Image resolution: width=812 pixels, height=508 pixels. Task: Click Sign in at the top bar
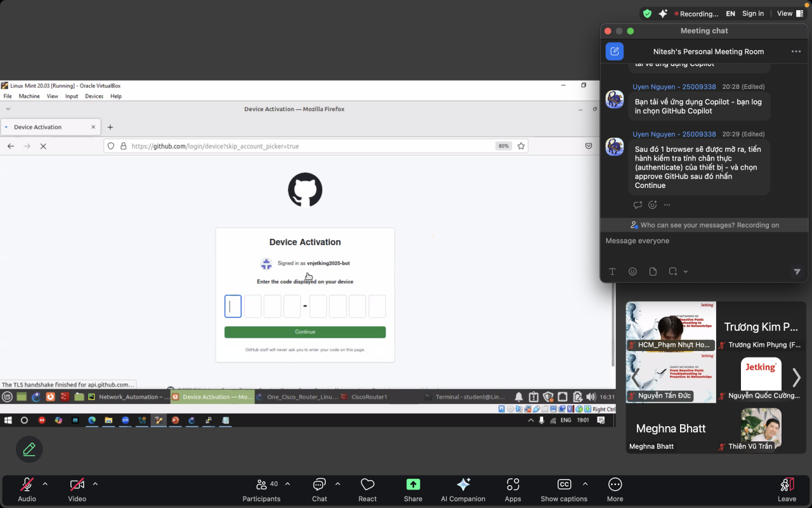(x=753, y=13)
